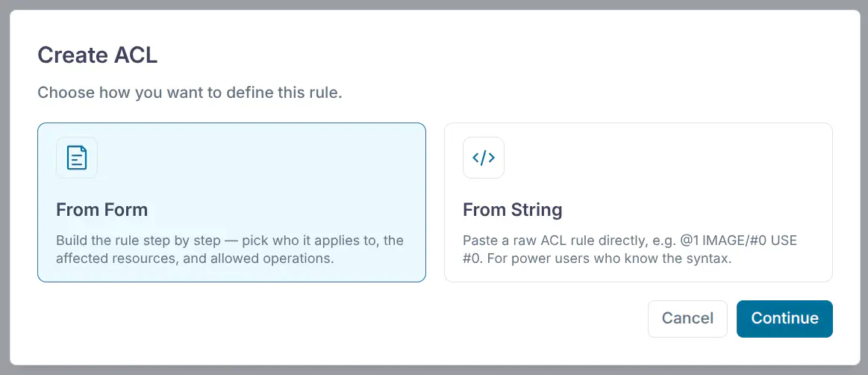Screen dimensions: 868x375
Task: Choose the "From Form" heading text
Action: [x=102, y=210]
